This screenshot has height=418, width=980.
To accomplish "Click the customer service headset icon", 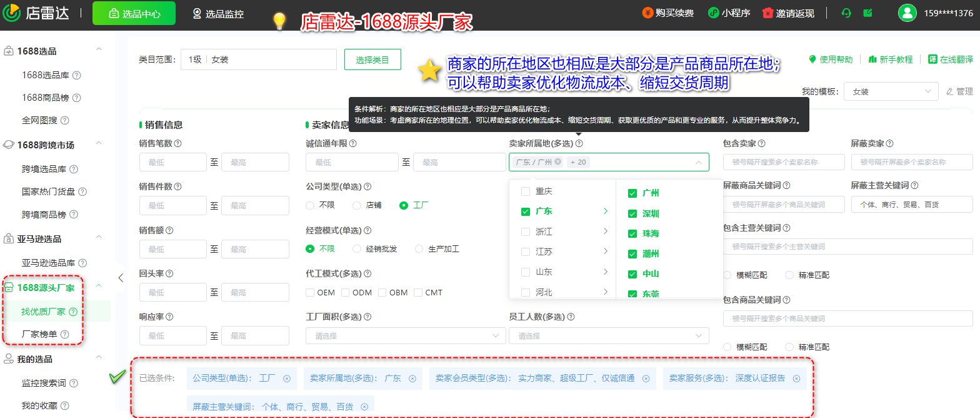I will pyautogui.click(x=847, y=13).
